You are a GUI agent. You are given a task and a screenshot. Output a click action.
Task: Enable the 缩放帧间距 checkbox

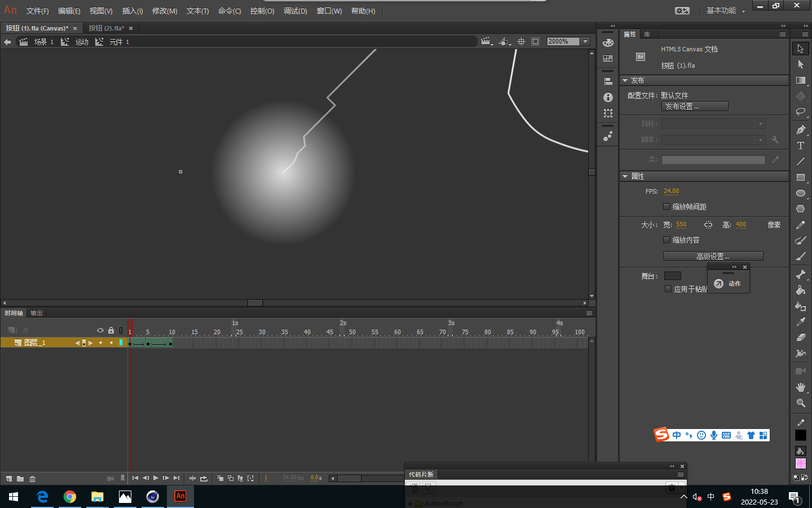tap(667, 207)
